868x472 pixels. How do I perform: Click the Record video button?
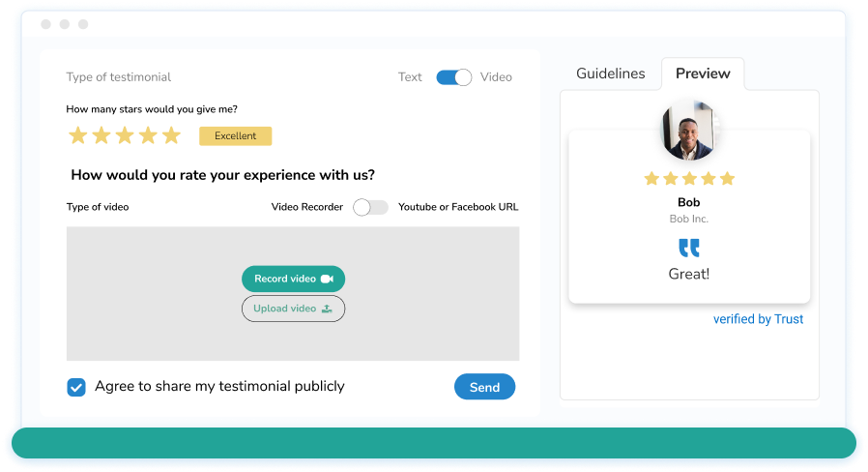[294, 279]
